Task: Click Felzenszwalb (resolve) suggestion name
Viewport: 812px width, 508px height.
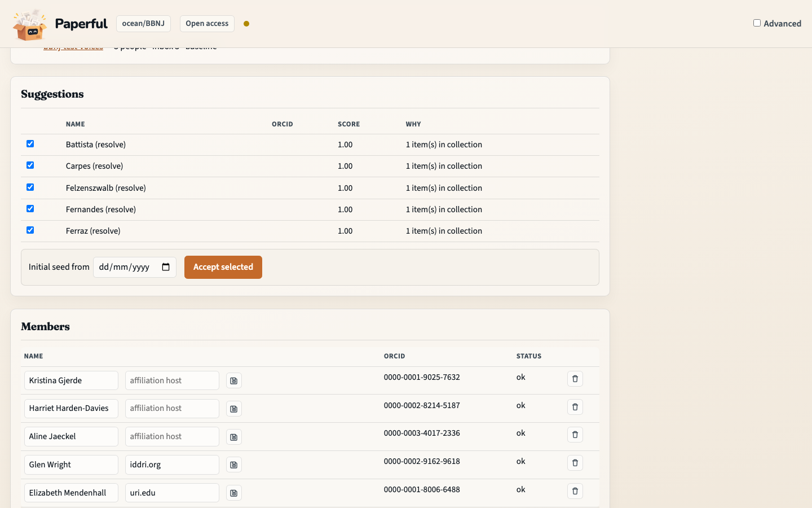Action: [x=106, y=188]
